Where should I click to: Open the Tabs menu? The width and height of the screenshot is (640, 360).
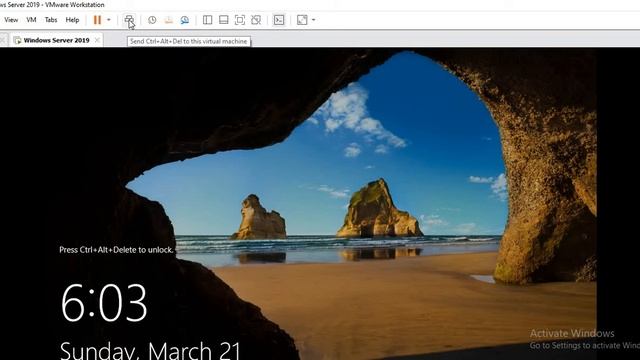[x=51, y=20]
